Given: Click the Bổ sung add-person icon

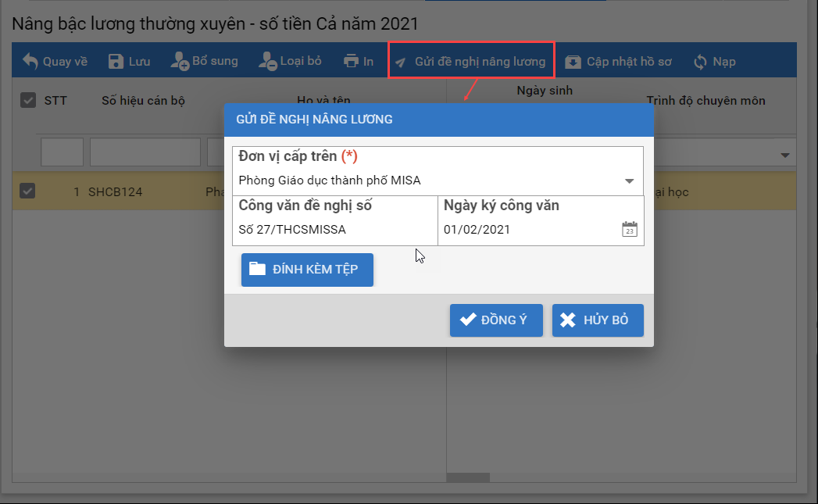Looking at the screenshot, I should [x=180, y=61].
